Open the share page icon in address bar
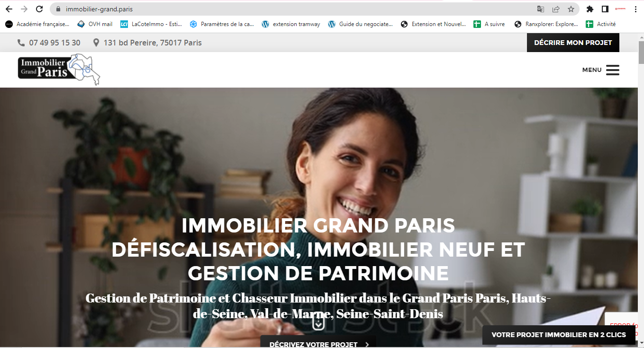The height and width of the screenshot is (348, 644). coord(556,9)
